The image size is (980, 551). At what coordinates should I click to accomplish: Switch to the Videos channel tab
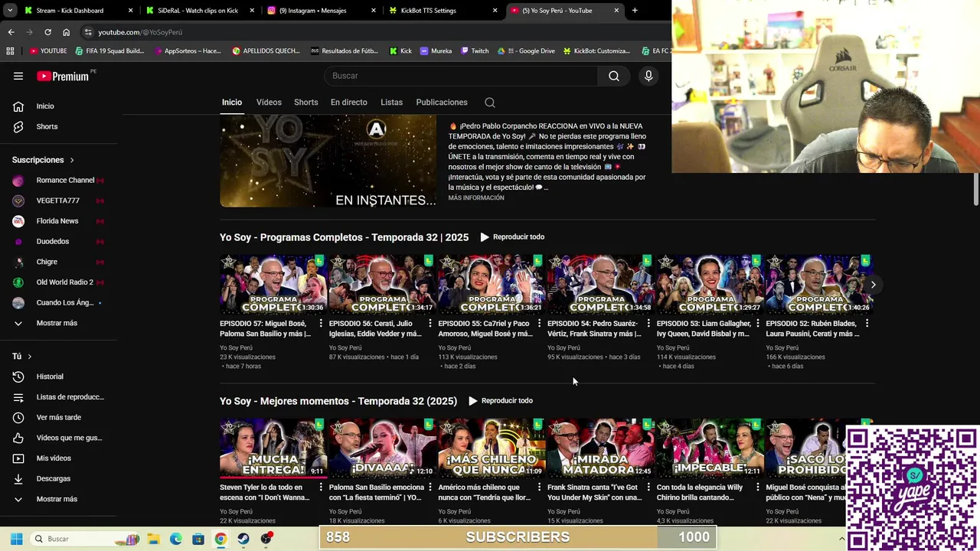click(x=269, y=103)
